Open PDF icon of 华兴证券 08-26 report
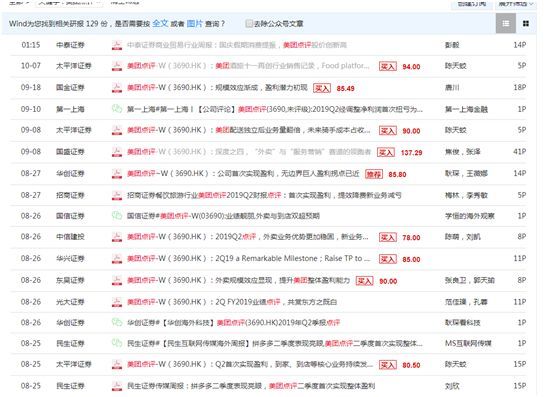The height and width of the screenshot is (397, 558). (117, 259)
